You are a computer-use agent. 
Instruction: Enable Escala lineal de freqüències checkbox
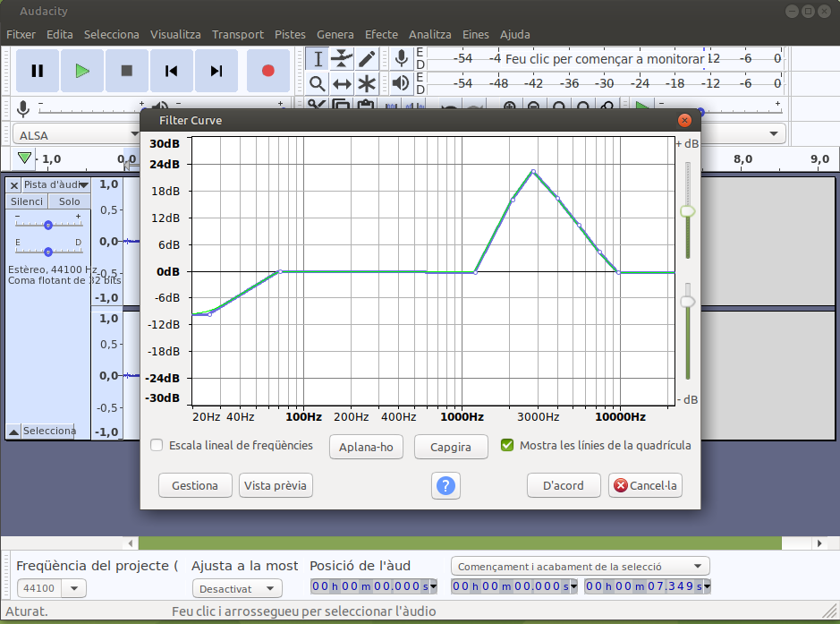point(157,445)
